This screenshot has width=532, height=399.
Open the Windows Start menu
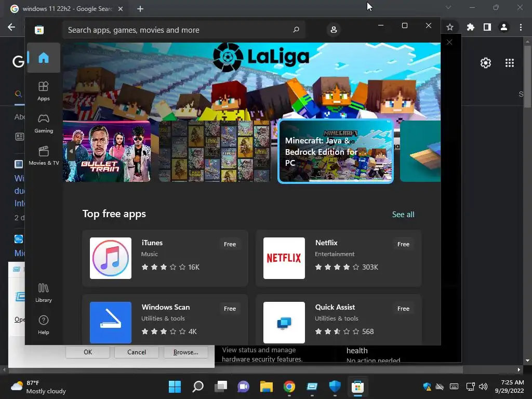point(175,387)
